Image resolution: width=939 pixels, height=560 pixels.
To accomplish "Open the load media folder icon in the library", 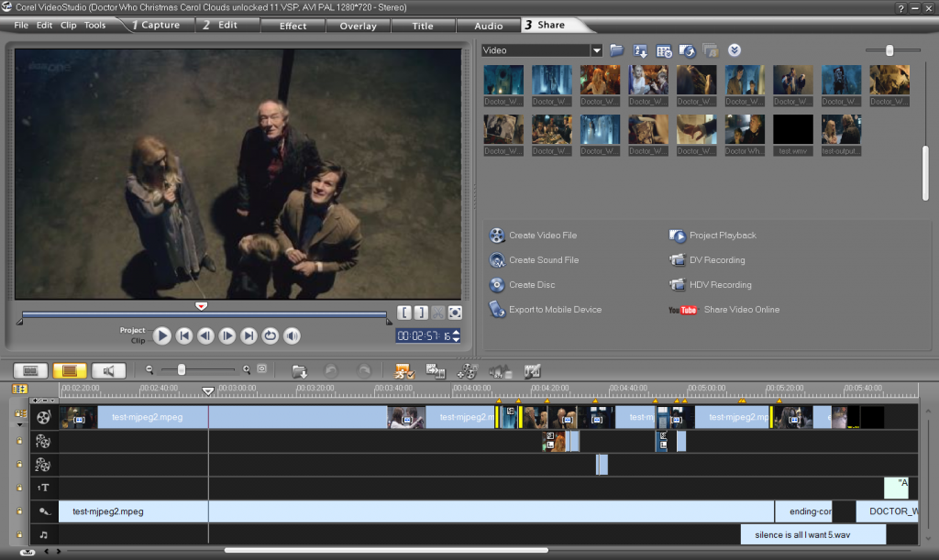I will 616,50.
